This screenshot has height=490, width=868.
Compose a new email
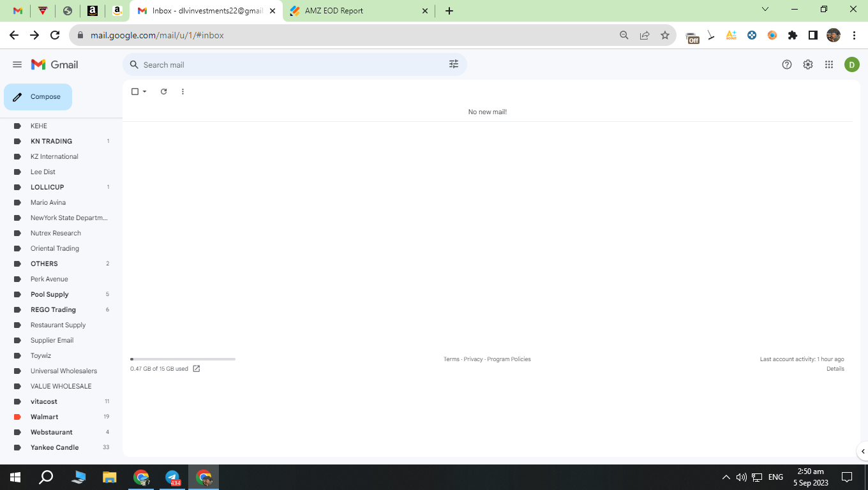pos(38,97)
